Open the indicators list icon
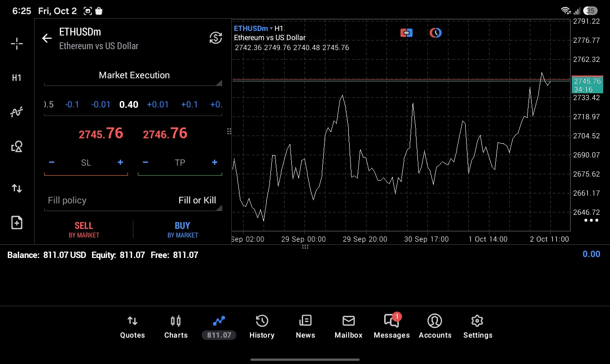Viewport: 610px width, 364px height. click(x=17, y=112)
